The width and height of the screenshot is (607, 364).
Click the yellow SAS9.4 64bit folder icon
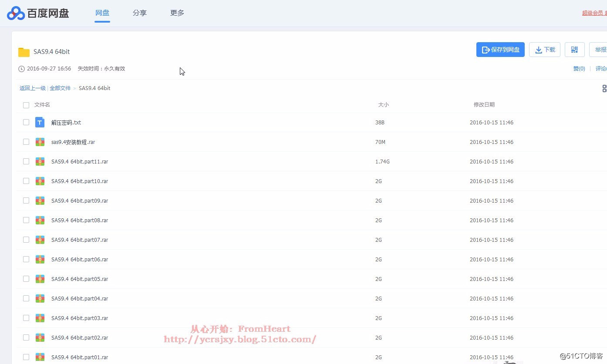click(x=24, y=52)
